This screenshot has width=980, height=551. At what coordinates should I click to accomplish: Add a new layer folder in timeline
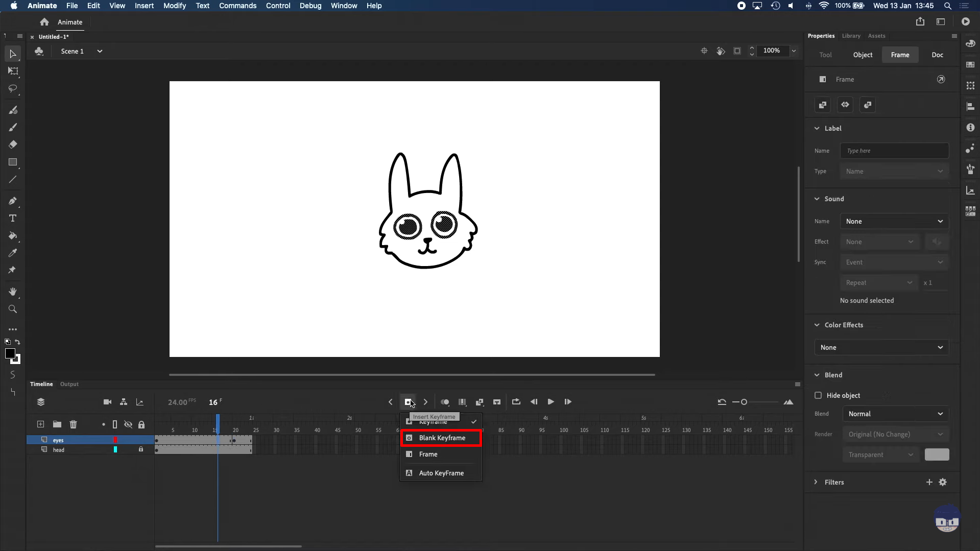[57, 424]
